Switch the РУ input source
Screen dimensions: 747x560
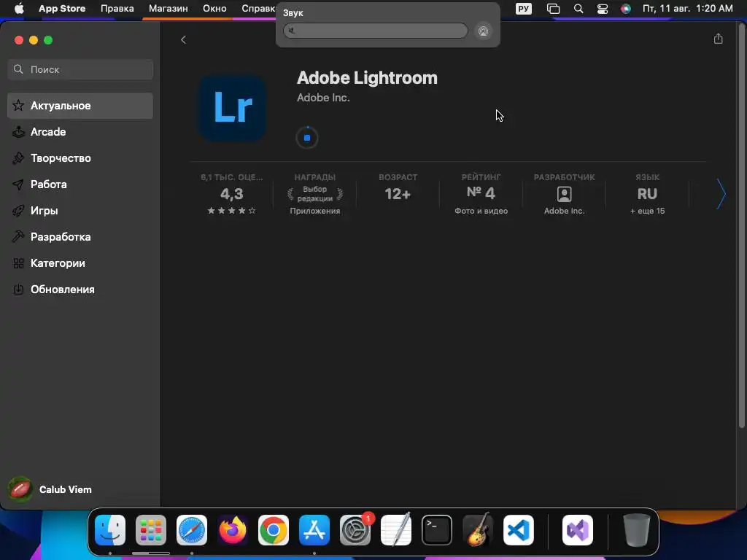(x=524, y=9)
